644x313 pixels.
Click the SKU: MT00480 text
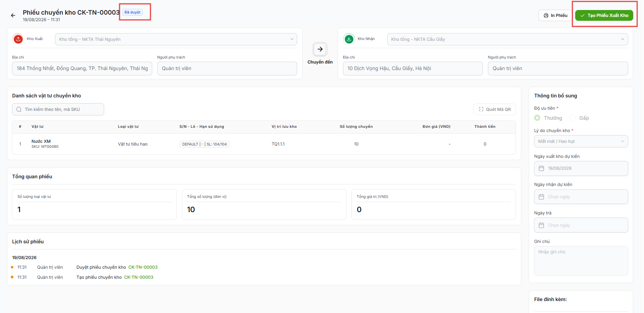tap(45, 147)
